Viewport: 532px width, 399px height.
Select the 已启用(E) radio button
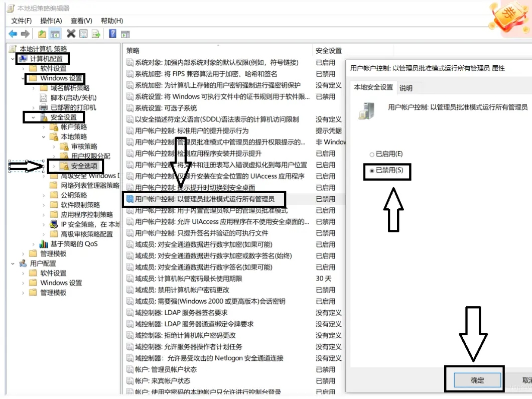tap(372, 154)
